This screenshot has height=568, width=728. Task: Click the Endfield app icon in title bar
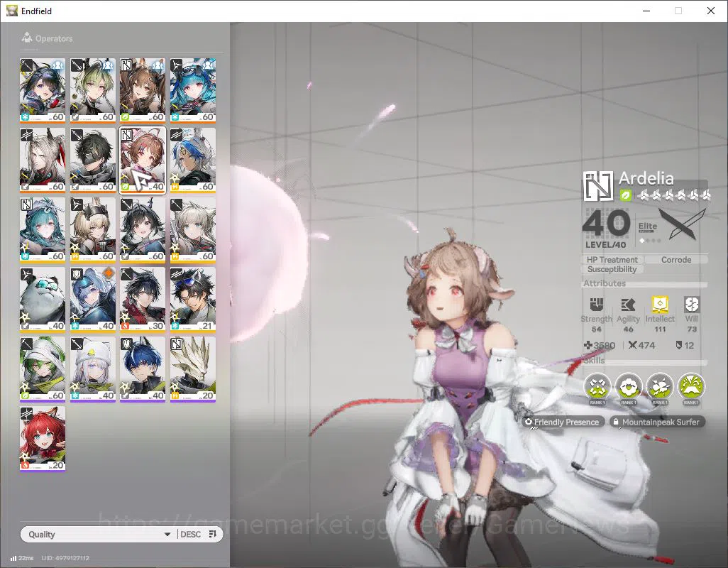coord(11,11)
